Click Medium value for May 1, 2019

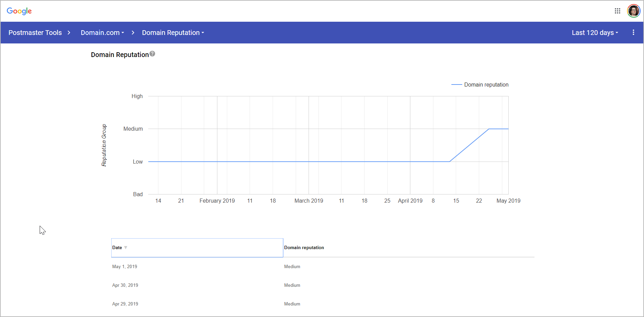[292, 266]
